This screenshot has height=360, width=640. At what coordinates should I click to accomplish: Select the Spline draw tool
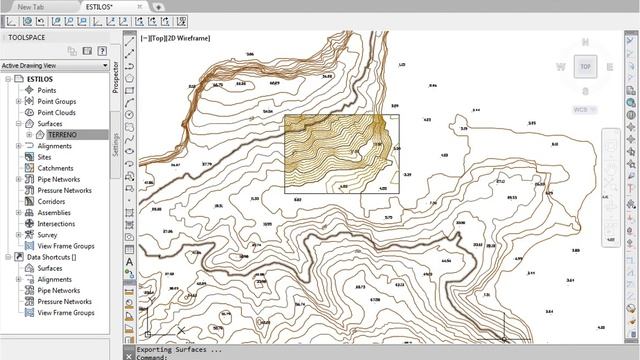[129, 139]
